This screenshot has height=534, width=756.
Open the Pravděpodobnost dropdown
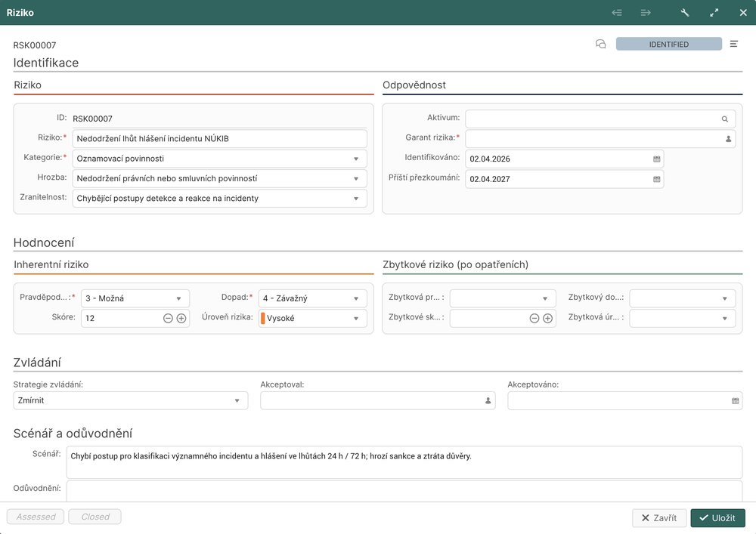[x=178, y=298]
